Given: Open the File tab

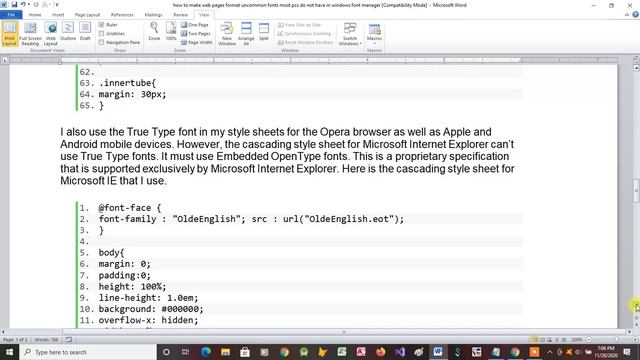Looking at the screenshot, I should (x=11, y=15).
